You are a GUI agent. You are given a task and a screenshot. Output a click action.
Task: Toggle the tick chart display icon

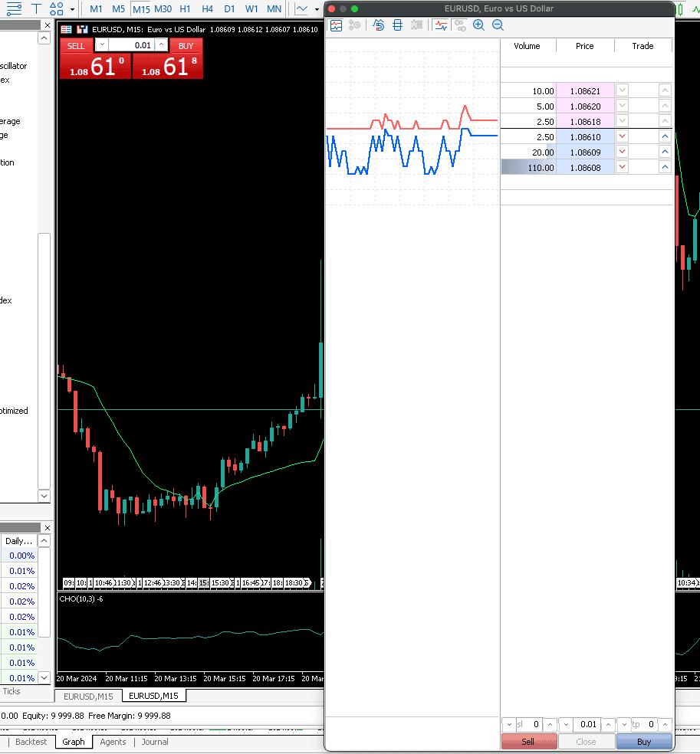(337, 25)
